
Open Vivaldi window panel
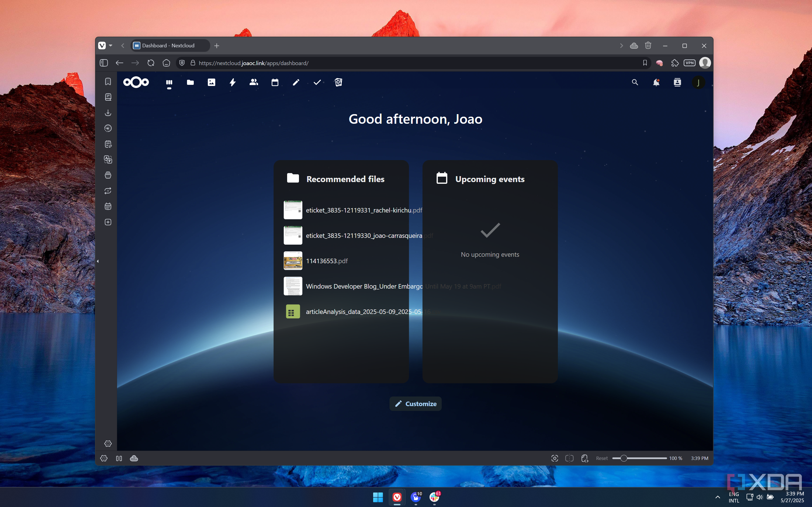(108, 175)
